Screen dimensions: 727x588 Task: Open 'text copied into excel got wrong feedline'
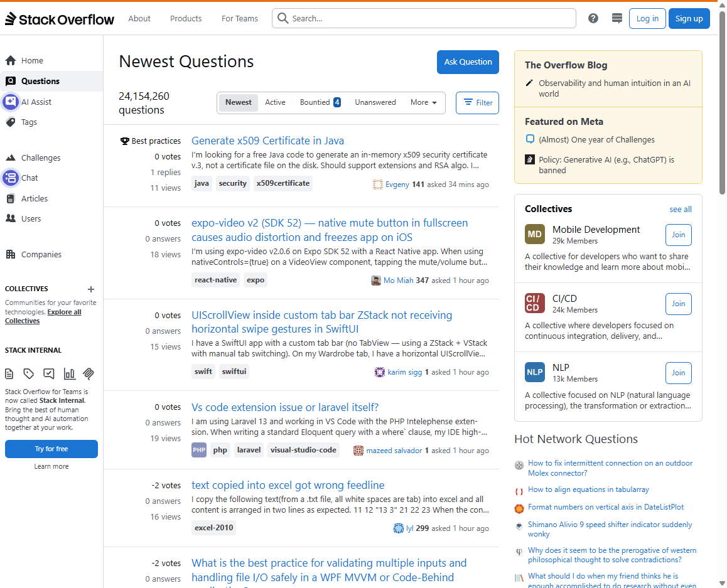[x=288, y=485]
